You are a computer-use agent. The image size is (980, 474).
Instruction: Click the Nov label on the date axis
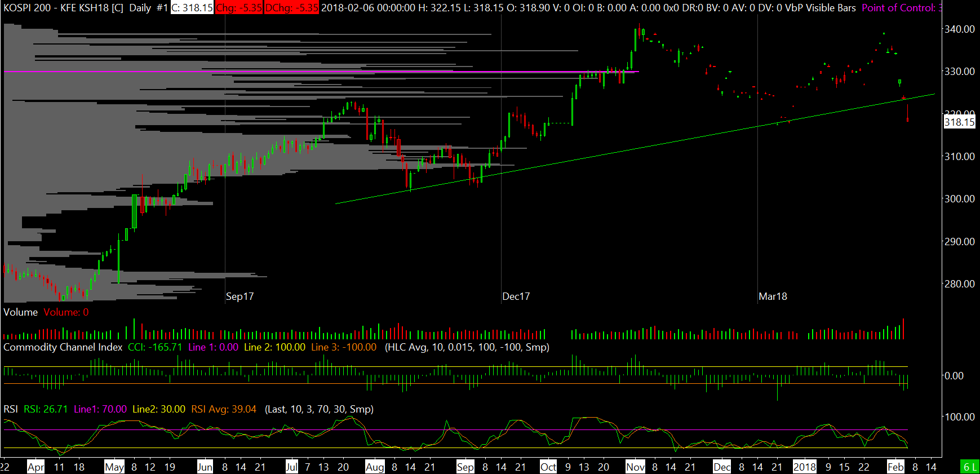(x=635, y=467)
